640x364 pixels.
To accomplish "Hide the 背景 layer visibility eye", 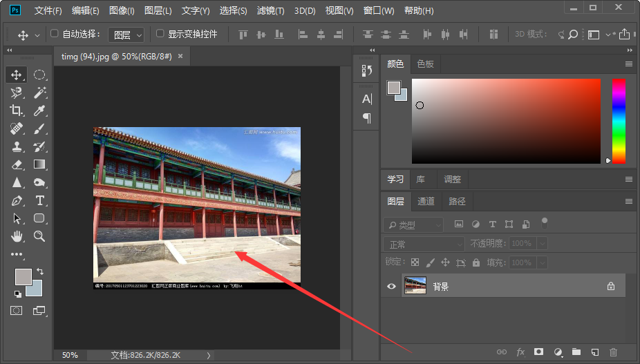I will point(391,286).
